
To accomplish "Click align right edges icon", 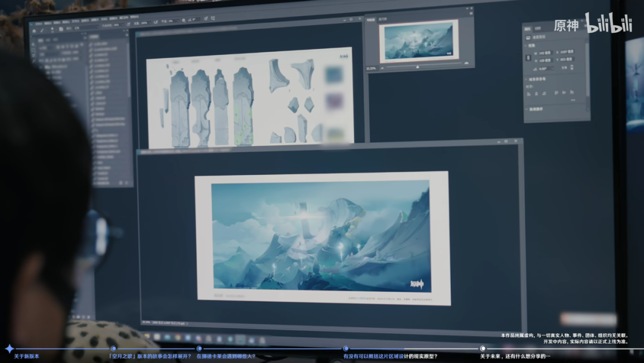I will pos(544,93).
